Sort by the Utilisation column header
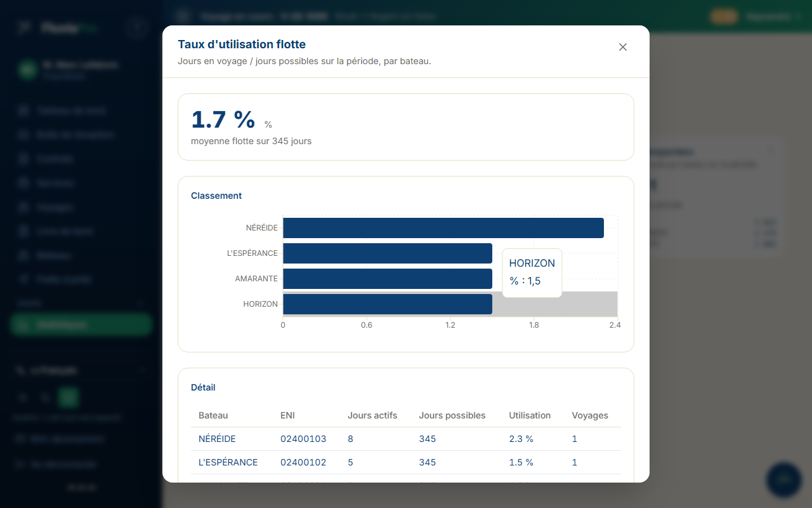This screenshot has height=508, width=812. 530,415
